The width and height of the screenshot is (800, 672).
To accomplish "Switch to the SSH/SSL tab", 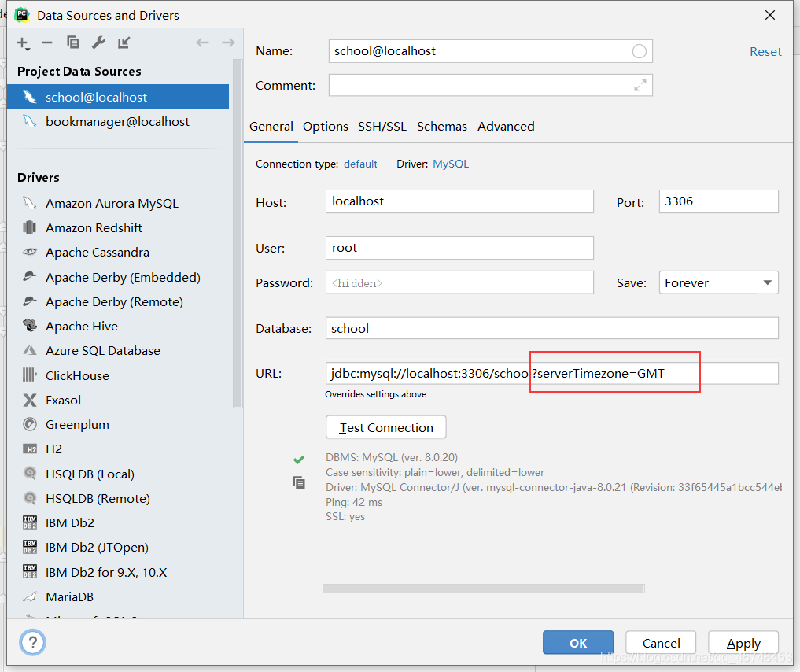I will 382,126.
